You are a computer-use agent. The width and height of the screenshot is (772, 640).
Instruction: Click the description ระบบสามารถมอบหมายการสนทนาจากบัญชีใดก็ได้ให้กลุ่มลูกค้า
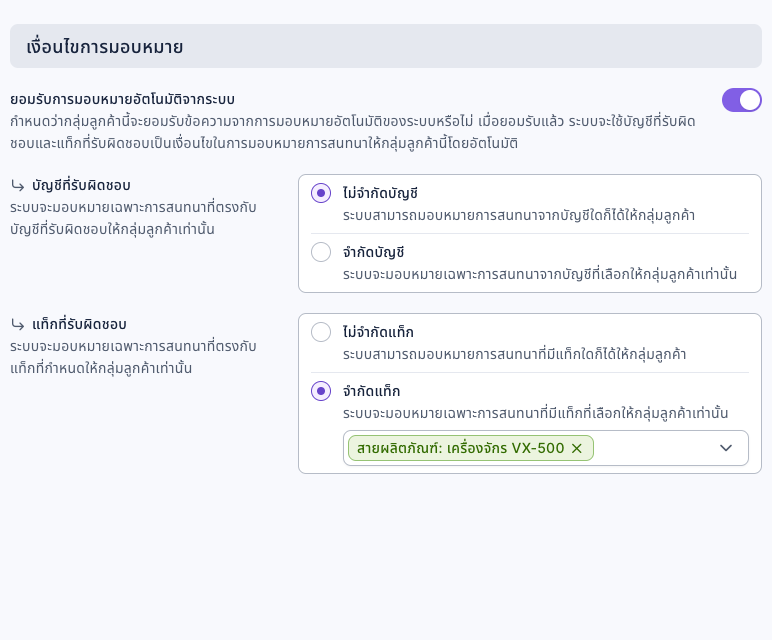(x=519, y=215)
